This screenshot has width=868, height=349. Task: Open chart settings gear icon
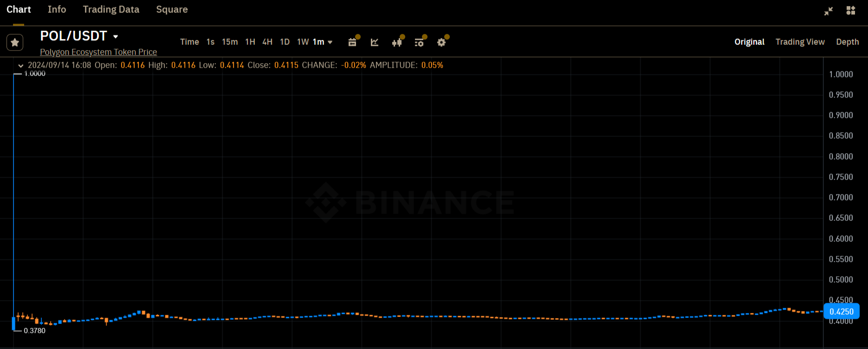click(x=441, y=42)
